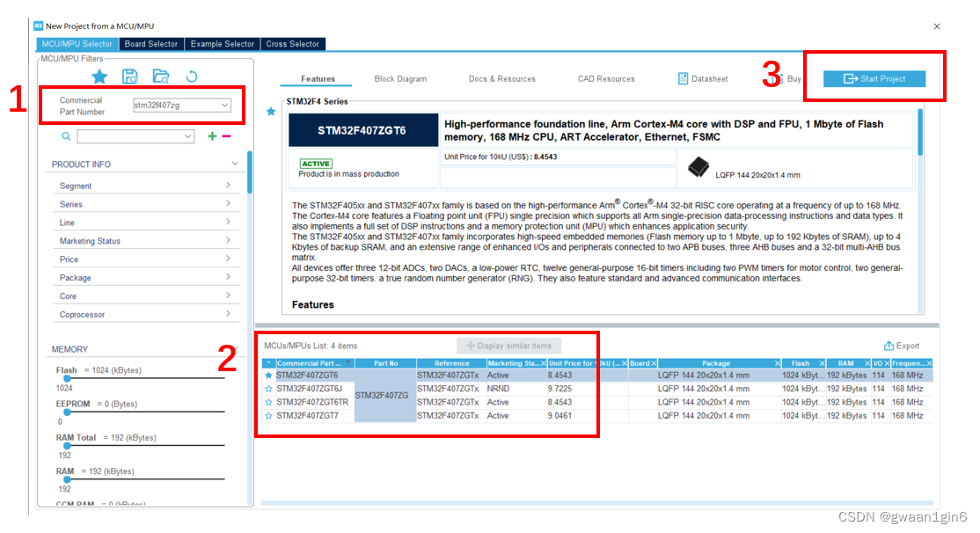Expand the Line filter
This screenshot has height=533, width=980.
pos(228,222)
